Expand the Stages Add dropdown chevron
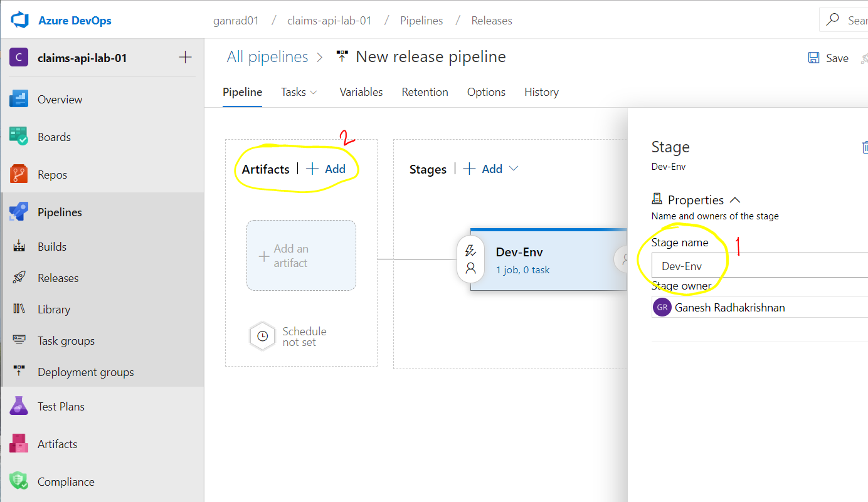The height and width of the screenshot is (502, 868). click(x=514, y=169)
